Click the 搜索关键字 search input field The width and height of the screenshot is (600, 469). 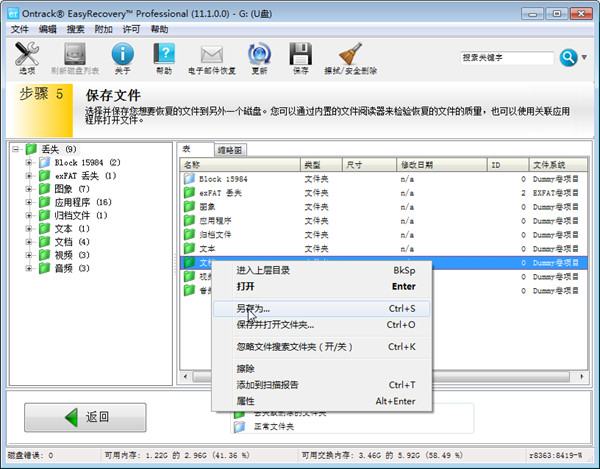pyautogui.click(x=508, y=58)
